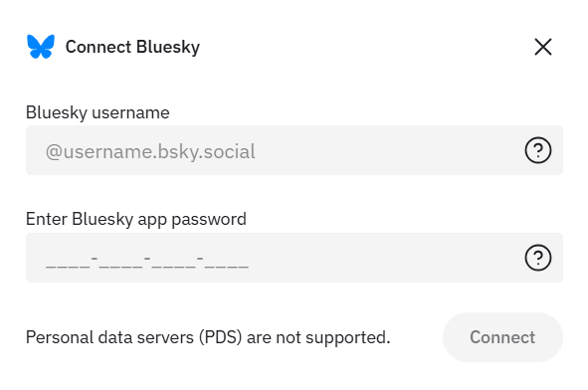Click the "Connect Bluesky" dialog title
The image size is (588, 390).
click(x=132, y=47)
